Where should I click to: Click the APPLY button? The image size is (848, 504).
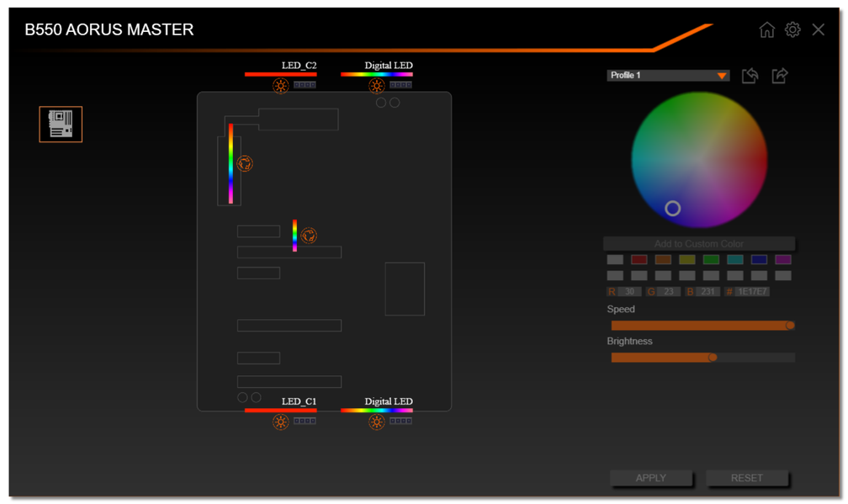[x=650, y=478]
